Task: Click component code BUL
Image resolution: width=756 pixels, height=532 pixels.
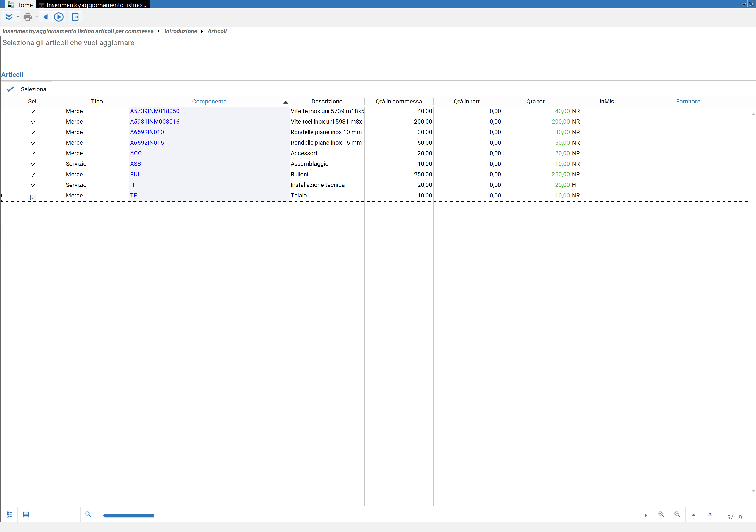Action: tap(135, 175)
